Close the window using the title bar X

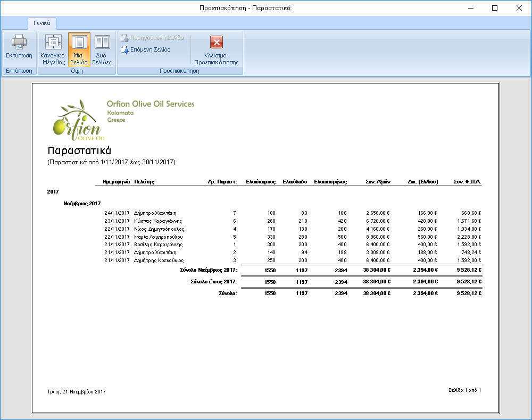pos(519,8)
